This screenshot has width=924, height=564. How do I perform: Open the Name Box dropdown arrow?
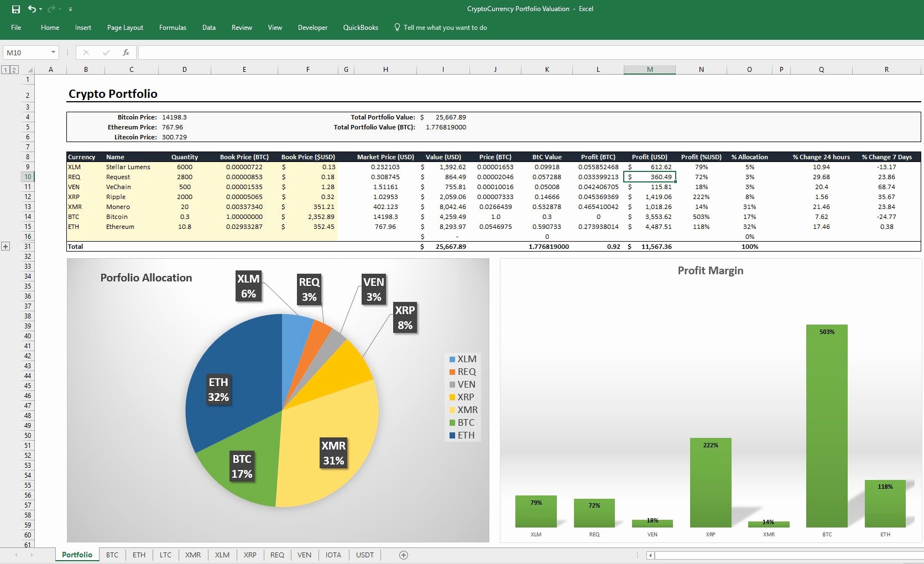pyautogui.click(x=52, y=52)
